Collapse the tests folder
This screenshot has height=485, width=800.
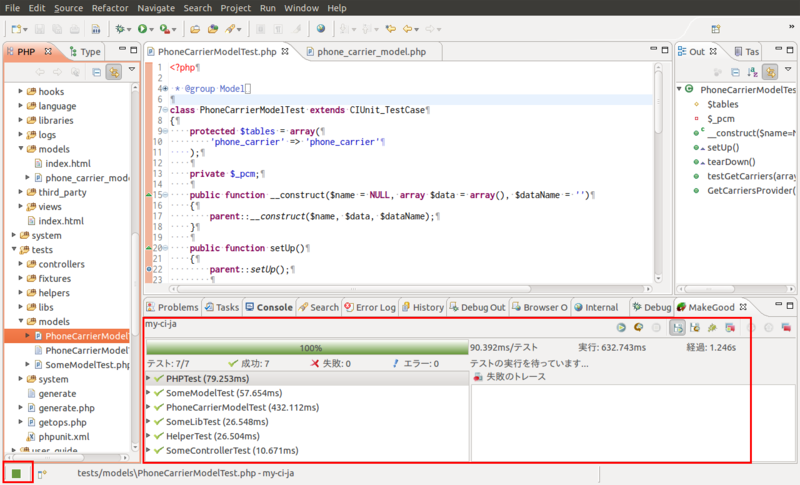(x=14, y=249)
